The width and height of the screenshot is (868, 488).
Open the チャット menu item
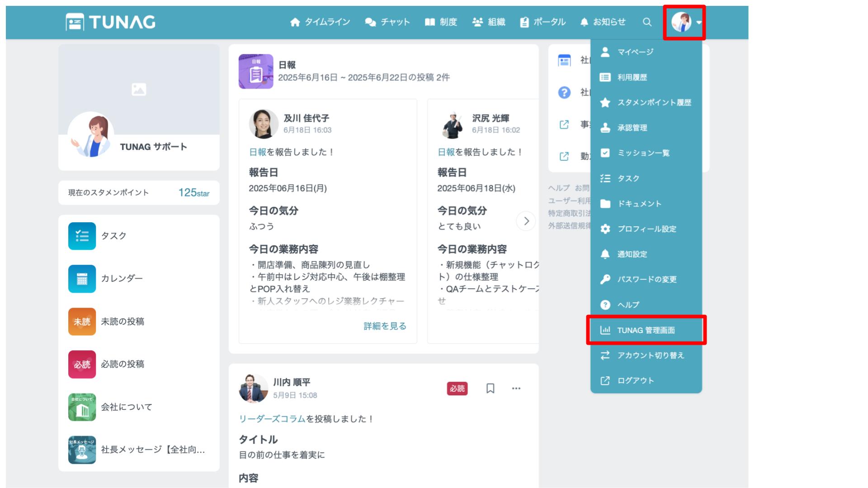(x=387, y=22)
